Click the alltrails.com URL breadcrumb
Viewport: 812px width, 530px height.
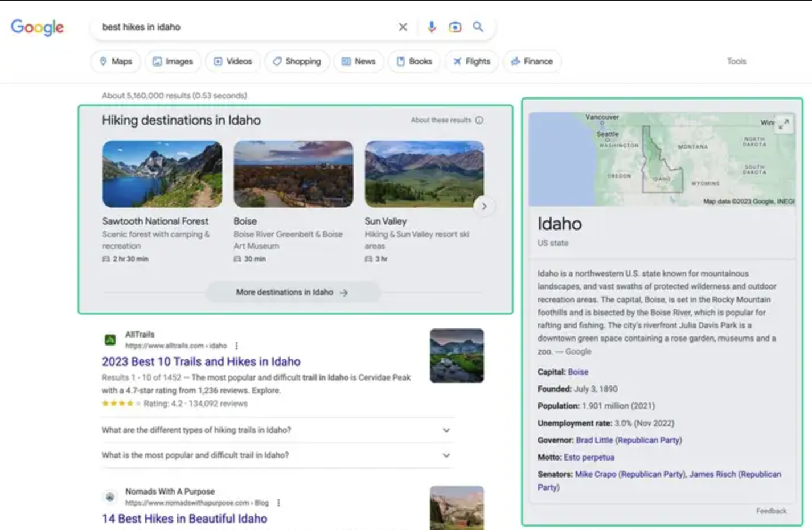pyautogui.click(x=176, y=346)
